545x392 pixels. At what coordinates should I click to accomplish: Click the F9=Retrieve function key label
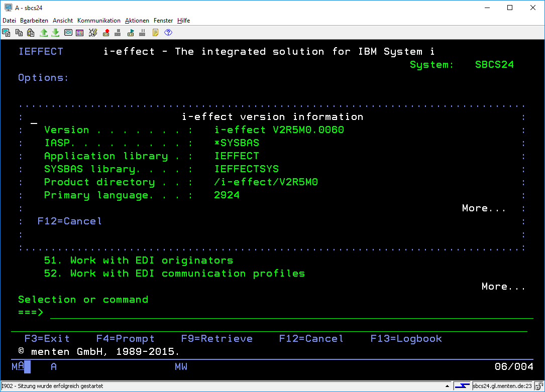pos(217,338)
